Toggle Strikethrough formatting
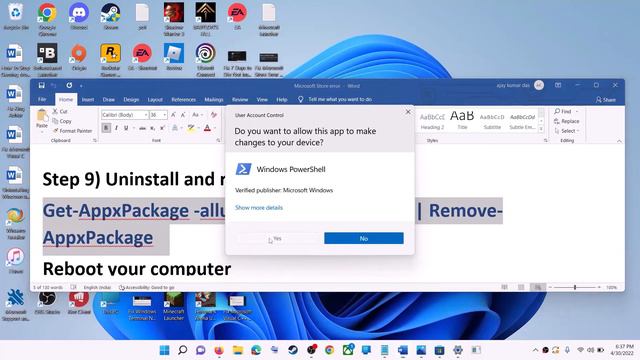This screenshot has height=360, width=640. (142, 128)
